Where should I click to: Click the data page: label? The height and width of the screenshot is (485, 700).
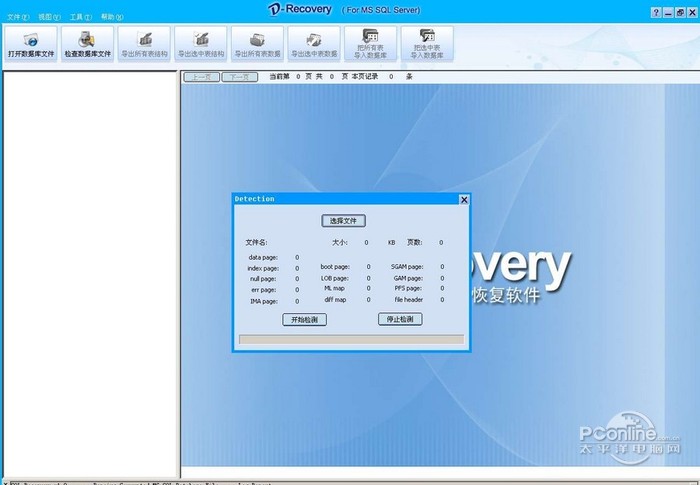tap(263, 258)
